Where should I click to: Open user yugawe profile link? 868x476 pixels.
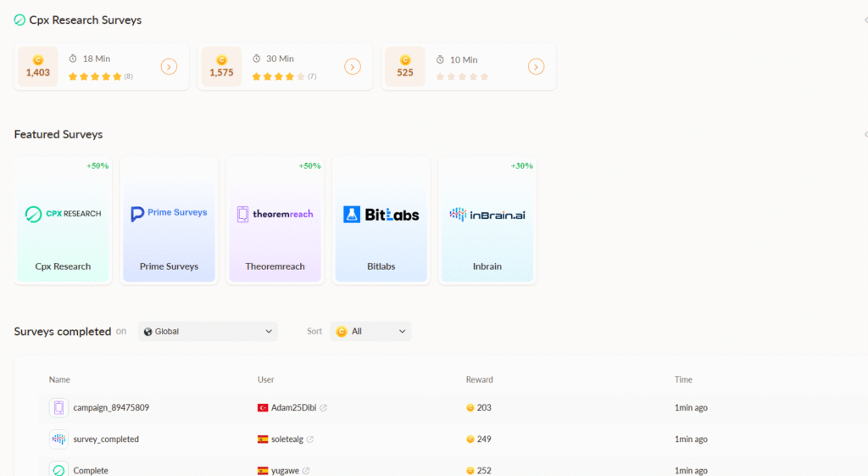coord(285,470)
